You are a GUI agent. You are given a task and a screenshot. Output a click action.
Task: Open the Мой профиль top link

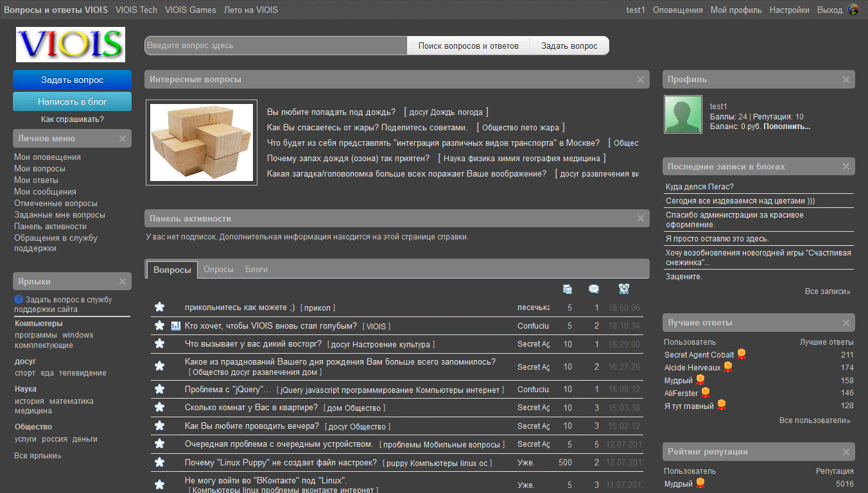tap(736, 10)
